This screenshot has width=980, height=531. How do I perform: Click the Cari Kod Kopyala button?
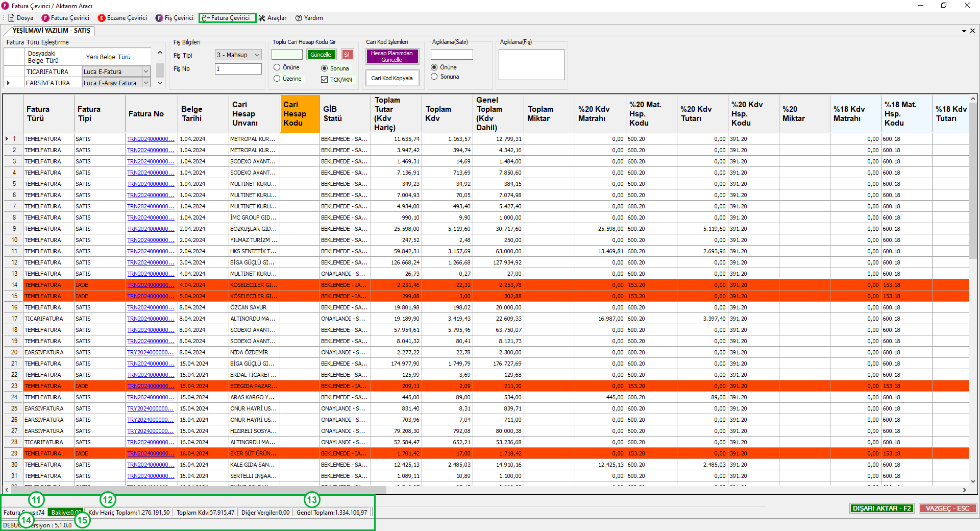[x=392, y=78]
